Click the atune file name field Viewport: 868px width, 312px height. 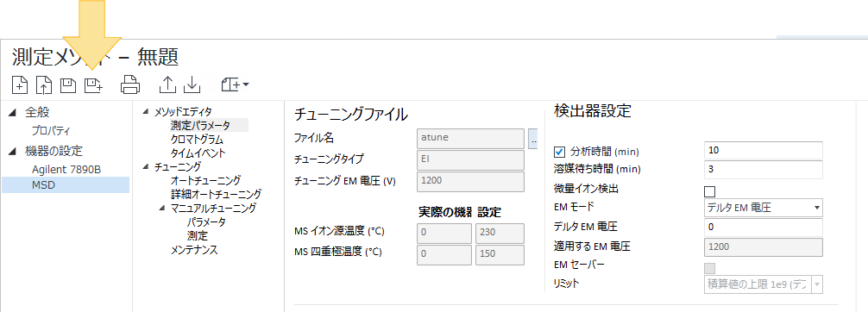point(470,139)
